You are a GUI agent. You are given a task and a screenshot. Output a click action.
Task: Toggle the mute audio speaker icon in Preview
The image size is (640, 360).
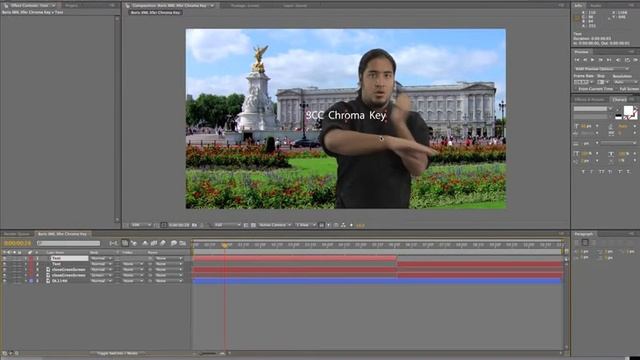618,60
